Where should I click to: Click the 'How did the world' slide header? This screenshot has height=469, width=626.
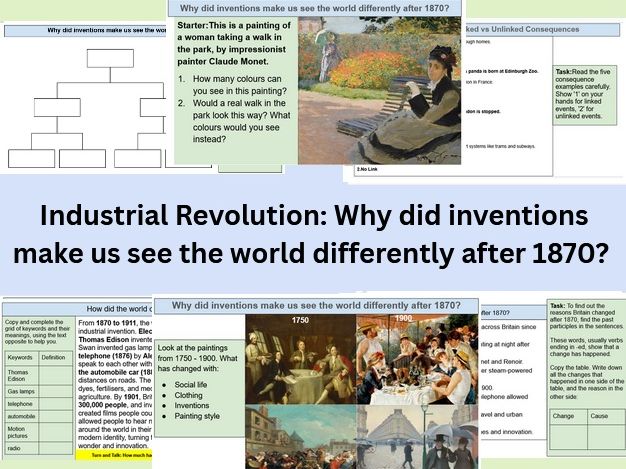78,309
